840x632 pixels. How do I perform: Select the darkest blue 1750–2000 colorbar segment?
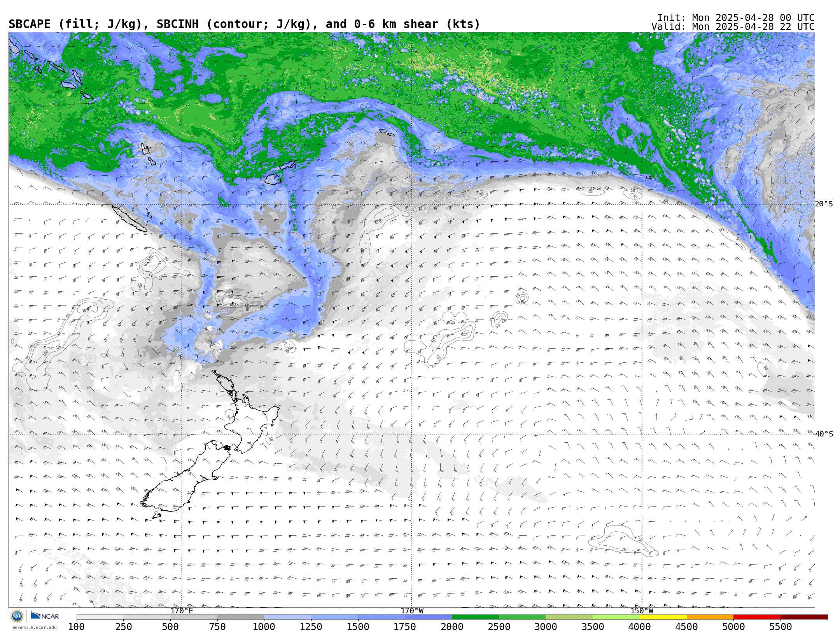428,617
